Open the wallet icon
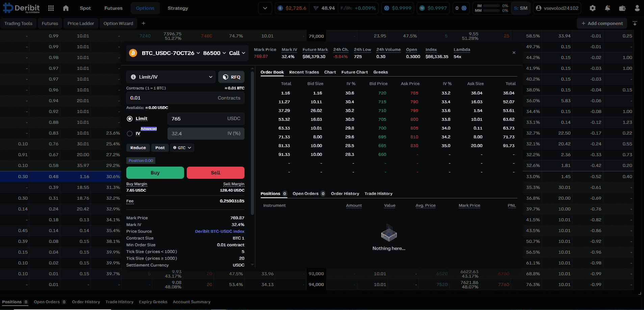 point(622,8)
